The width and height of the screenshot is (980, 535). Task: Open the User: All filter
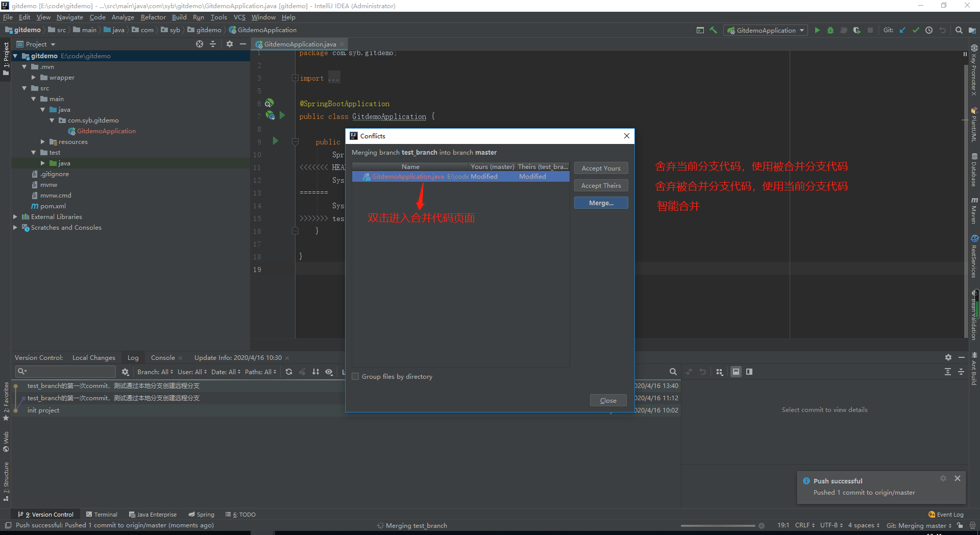point(192,372)
